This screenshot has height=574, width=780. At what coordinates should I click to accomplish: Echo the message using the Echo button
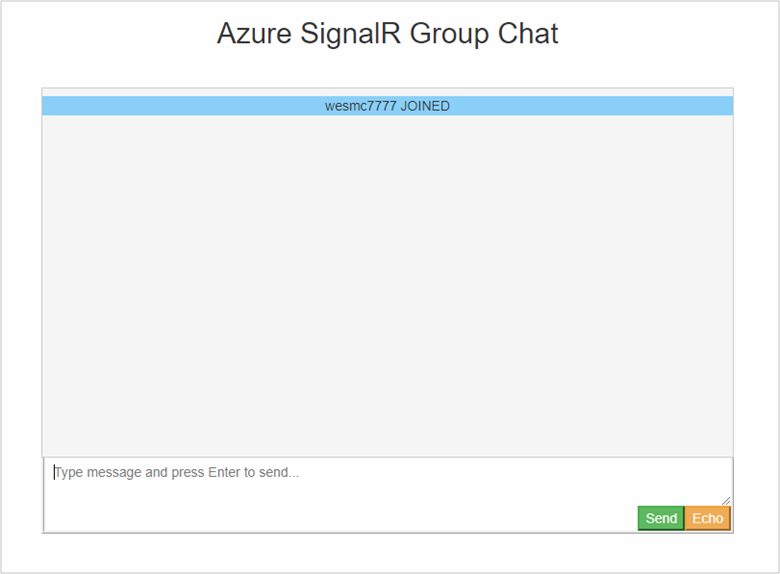707,518
